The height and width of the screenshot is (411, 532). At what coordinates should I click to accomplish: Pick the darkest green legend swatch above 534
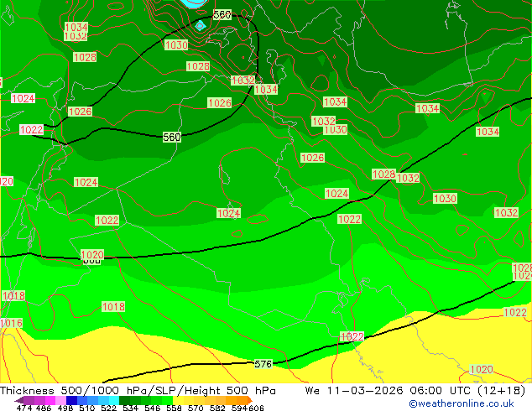tap(124, 400)
